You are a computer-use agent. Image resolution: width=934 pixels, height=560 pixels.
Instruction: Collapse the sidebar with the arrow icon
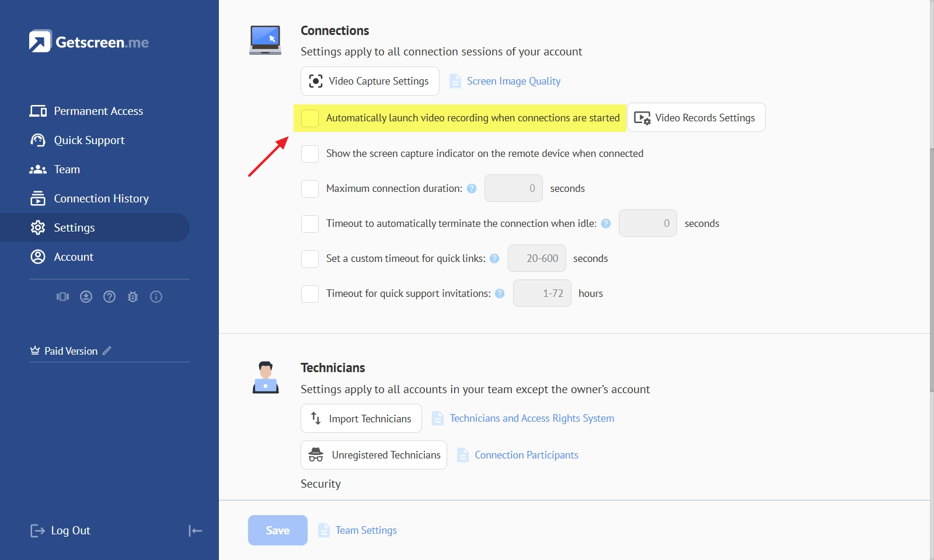[x=195, y=530]
